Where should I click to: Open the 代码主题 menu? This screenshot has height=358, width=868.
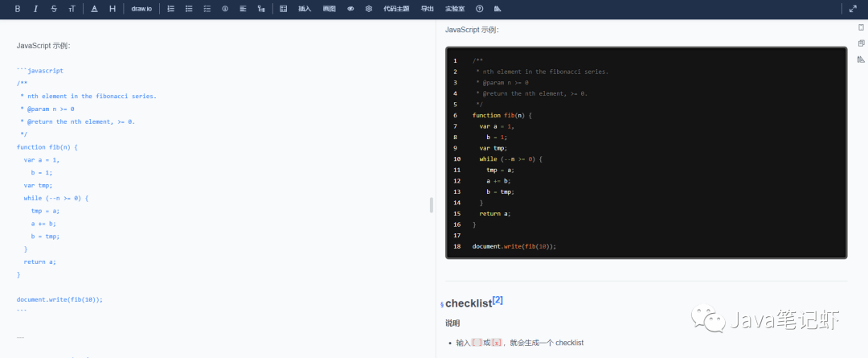[396, 9]
